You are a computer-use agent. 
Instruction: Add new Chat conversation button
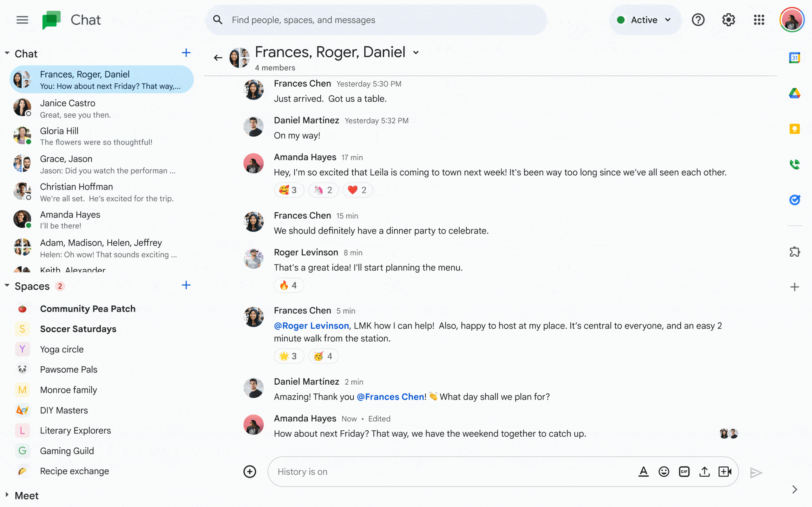coord(186,53)
